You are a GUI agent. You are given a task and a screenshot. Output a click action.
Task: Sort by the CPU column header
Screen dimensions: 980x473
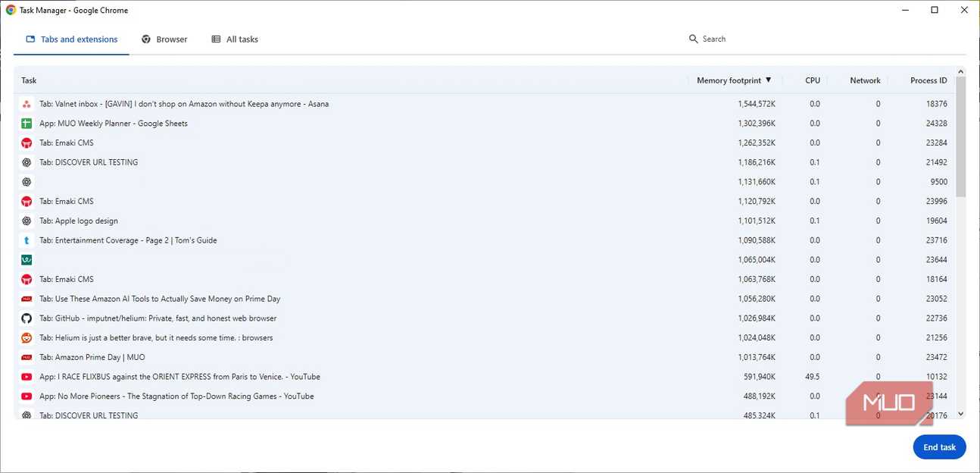point(813,80)
